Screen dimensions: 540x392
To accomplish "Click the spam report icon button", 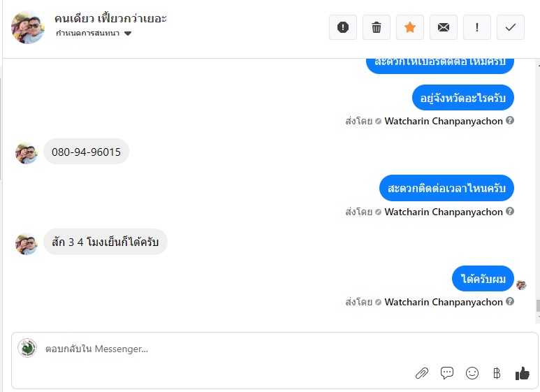I will [343, 27].
